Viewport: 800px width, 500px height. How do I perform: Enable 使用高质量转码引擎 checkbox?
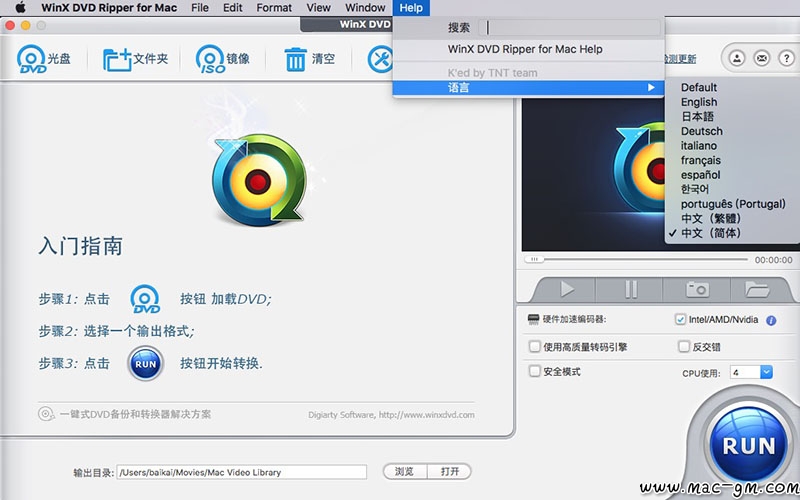click(534, 347)
